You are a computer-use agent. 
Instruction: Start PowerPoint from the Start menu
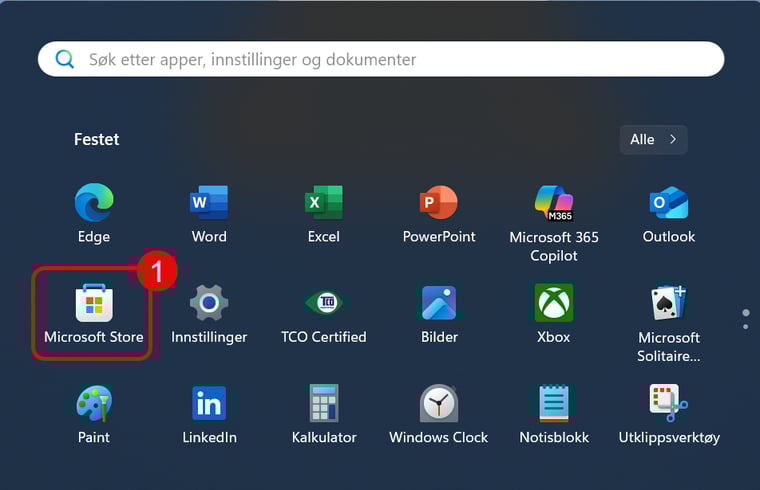439,213
